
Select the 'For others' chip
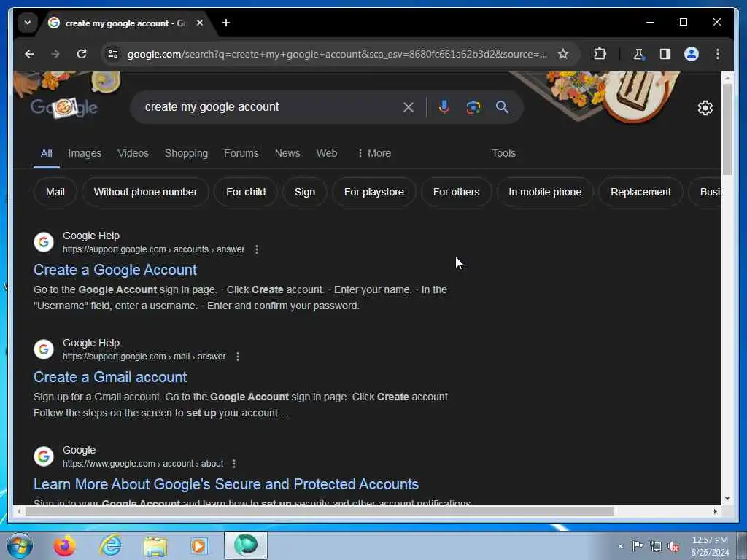click(x=456, y=192)
